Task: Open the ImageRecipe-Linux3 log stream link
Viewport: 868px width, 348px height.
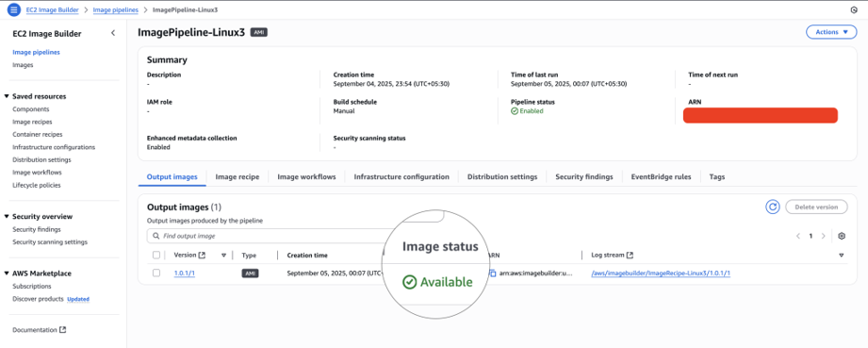Action: tap(661, 273)
